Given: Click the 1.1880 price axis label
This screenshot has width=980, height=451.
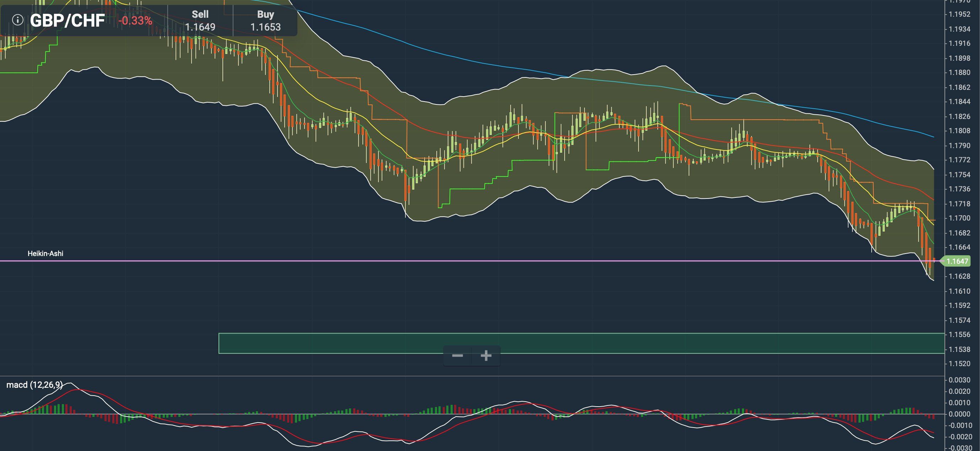Looking at the screenshot, I should coord(959,73).
